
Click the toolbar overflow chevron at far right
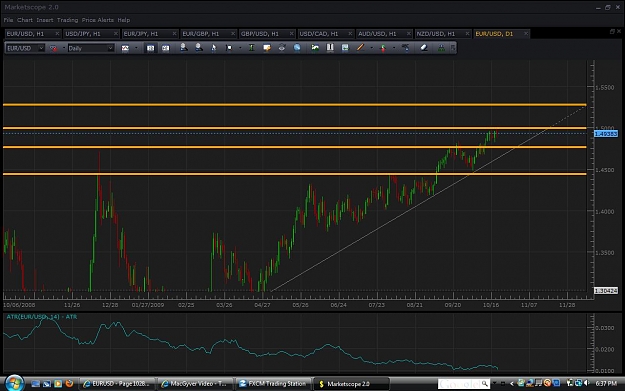coord(453,48)
